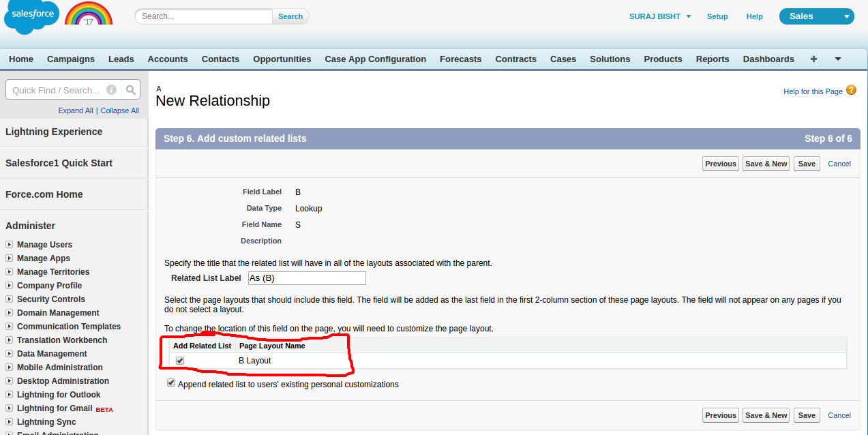868x435 pixels.
Task: Switch to the Dashboards tab
Action: [x=768, y=59]
